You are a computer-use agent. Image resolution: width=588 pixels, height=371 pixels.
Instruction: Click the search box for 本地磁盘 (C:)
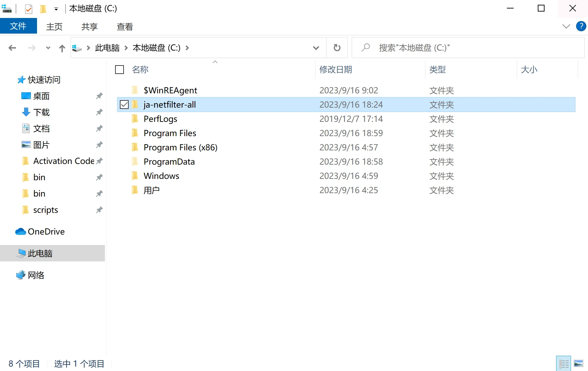468,48
